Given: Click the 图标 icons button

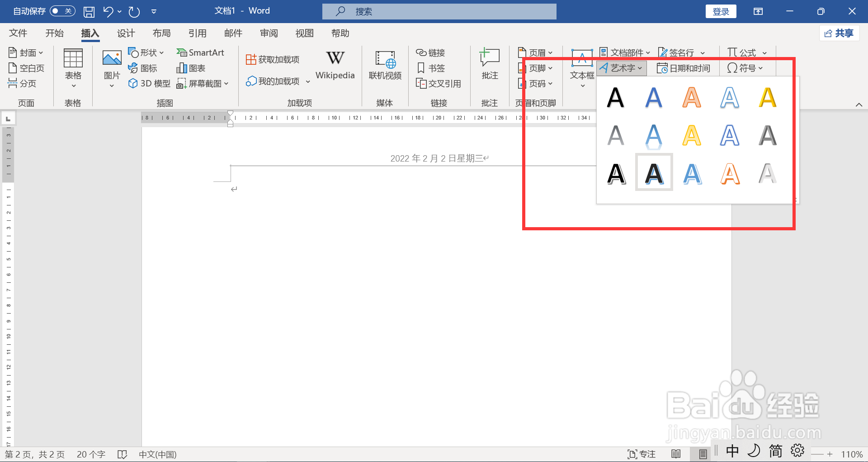Looking at the screenshot, I should (142, 68).
